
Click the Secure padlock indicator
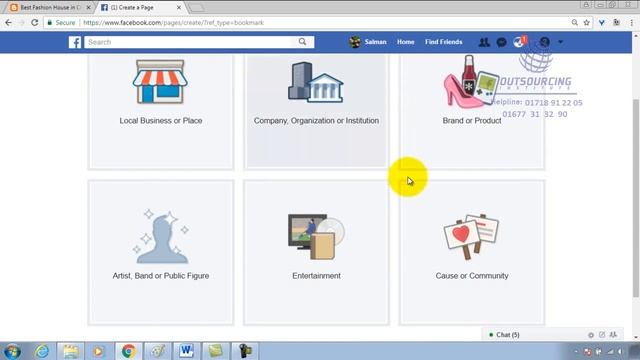coord(61,23)
